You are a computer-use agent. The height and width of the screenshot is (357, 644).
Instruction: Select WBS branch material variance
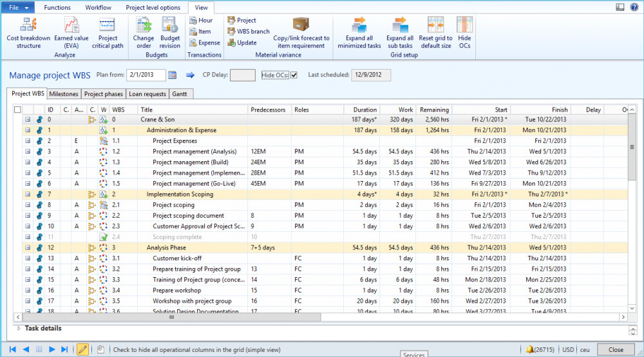[x=249, y=31]
